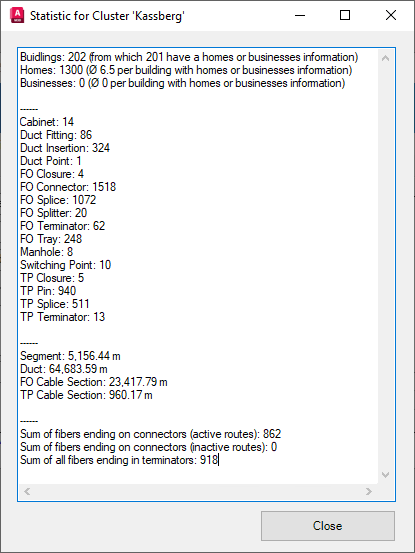Click the 'Segment: 5,156.44 m' line
This screenshot has width=415, height=553.
point(70,357)
